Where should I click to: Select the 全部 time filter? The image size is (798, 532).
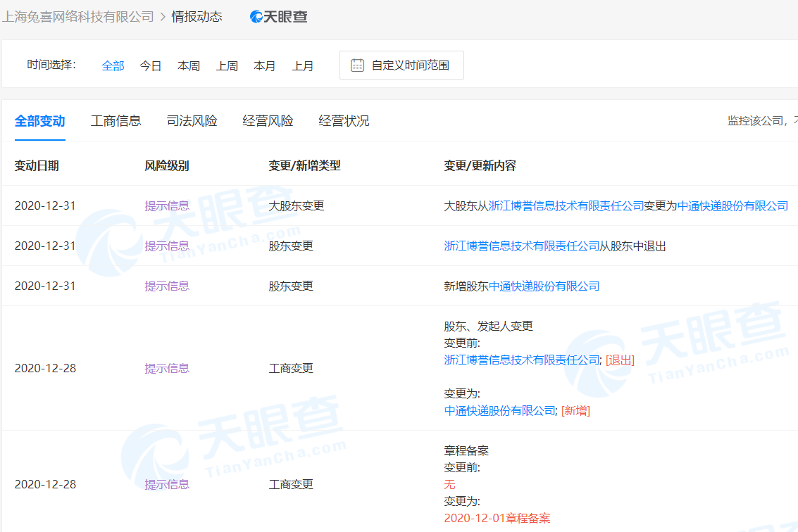pos(113,65)
